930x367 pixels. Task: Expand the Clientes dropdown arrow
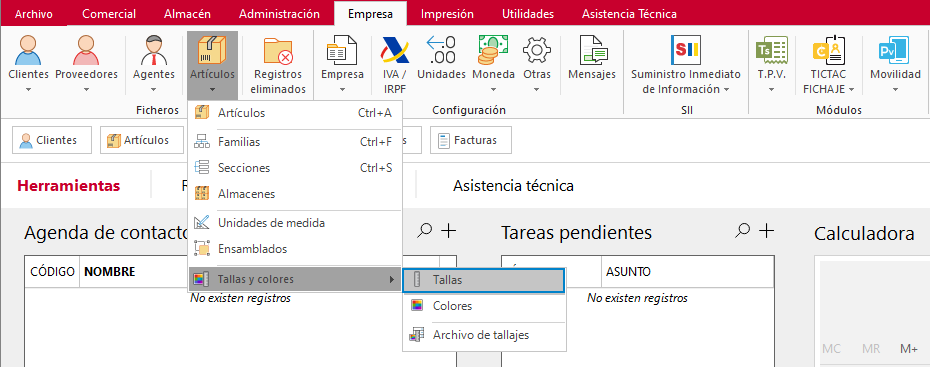click(28, 90)
